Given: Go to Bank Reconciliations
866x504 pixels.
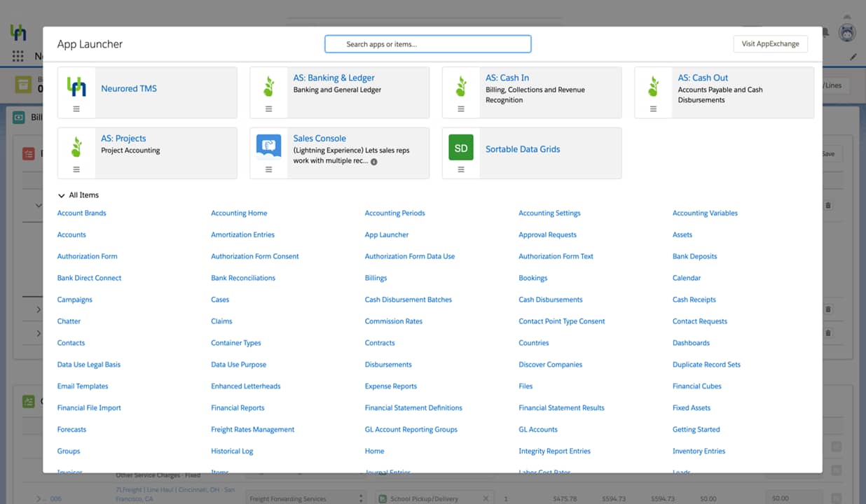Looking at the screenshot, I should 243,279.
